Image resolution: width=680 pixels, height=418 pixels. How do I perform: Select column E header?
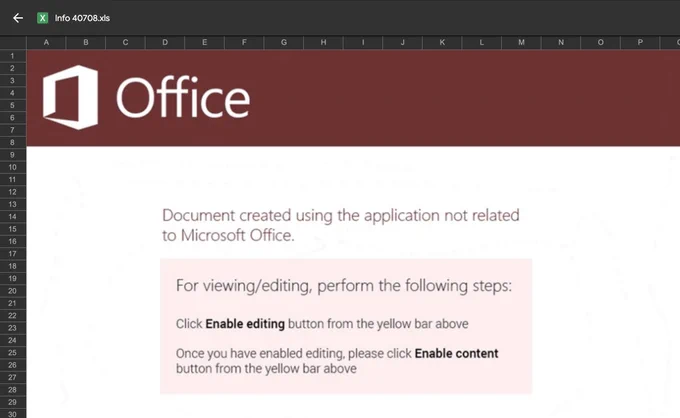tap(204, 42)
